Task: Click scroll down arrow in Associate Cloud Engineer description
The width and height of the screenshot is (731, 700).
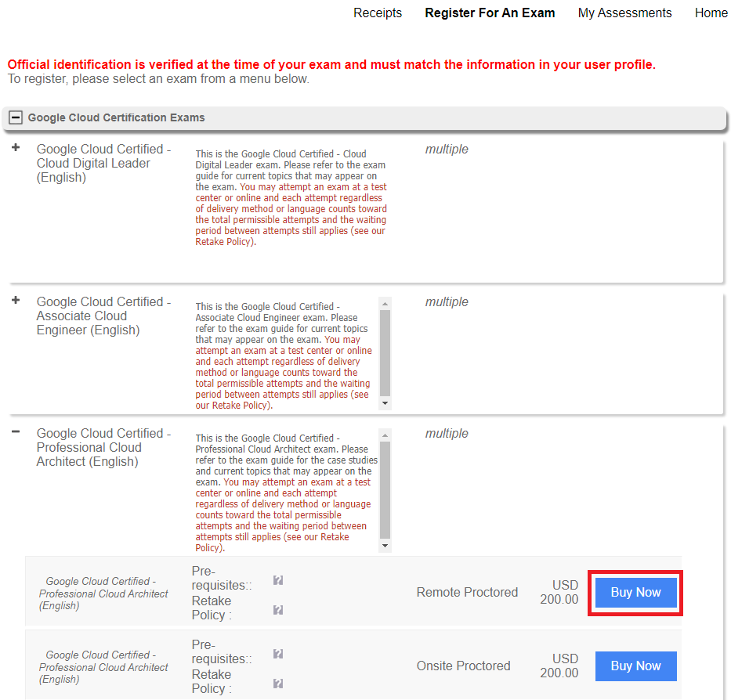Action: coord(385,403)
